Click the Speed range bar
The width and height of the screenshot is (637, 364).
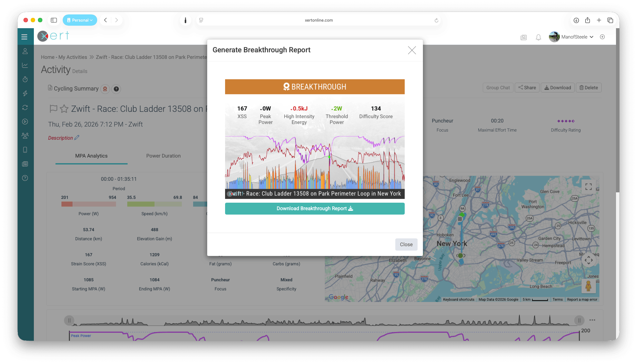click(155, 204)
